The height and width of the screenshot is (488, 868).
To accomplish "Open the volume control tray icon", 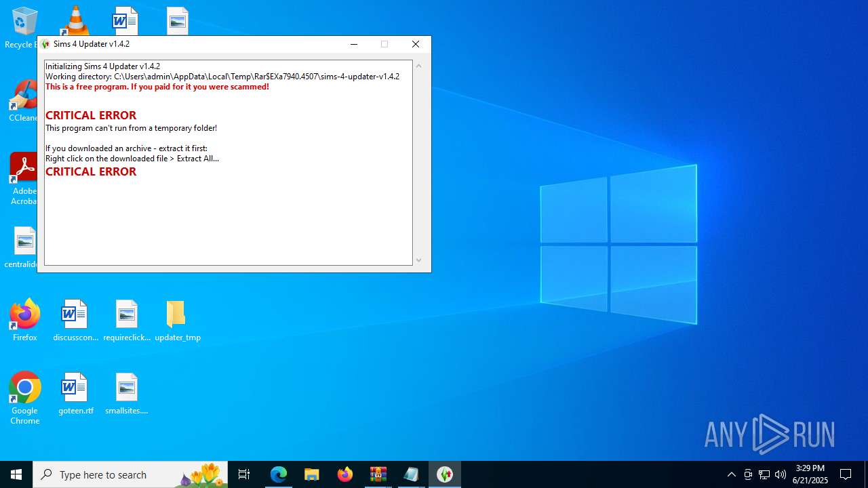I will 781,474.
